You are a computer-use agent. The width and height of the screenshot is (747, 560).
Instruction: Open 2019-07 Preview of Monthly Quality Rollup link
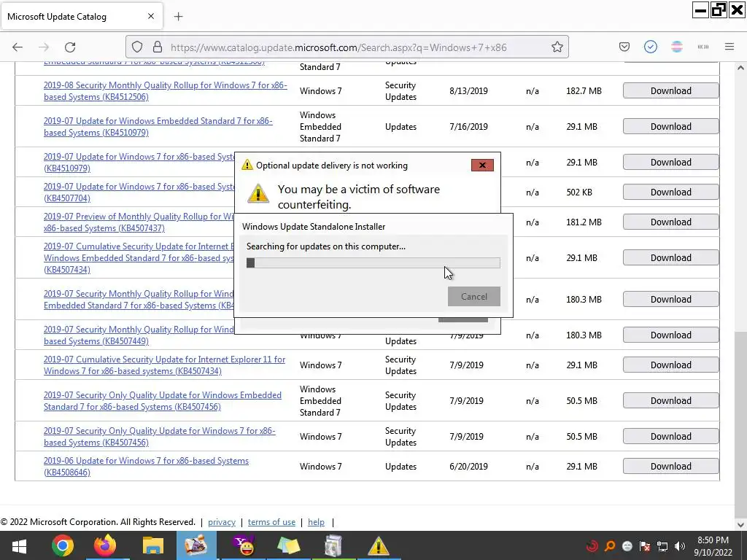tap(139, 222)
